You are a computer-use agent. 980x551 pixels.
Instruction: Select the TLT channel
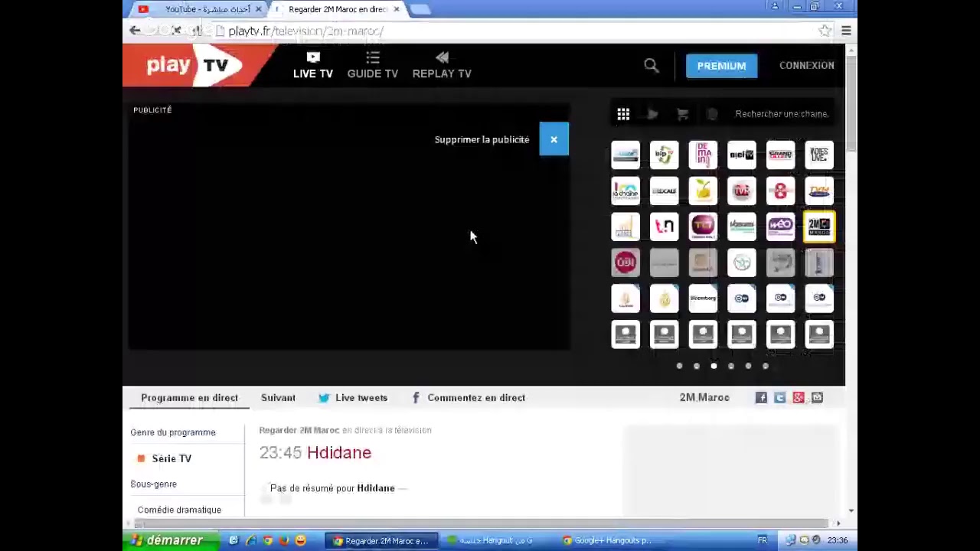click(703, 226)
